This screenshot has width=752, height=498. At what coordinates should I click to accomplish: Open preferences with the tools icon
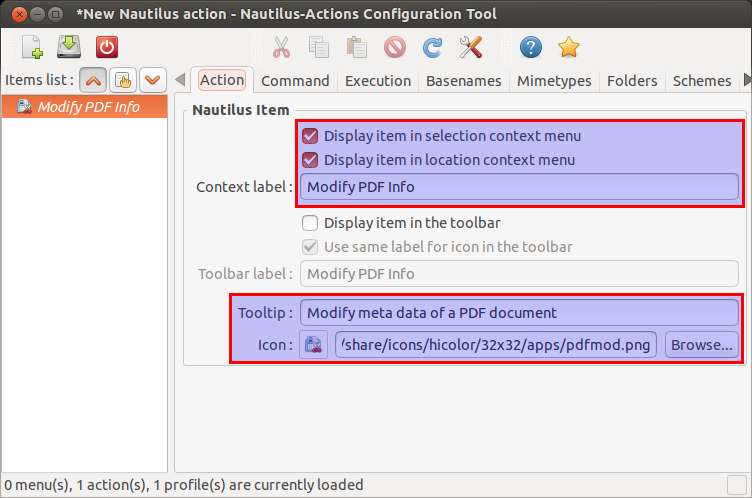click(470, 47)
